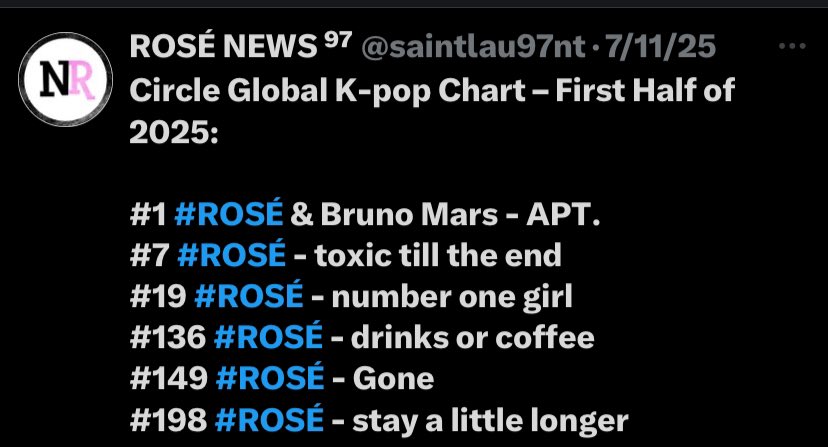Image resolution: width=828 pixels, height=447 pixels.
Task: Click the 'drinks or coffee' text
Action: [473, 337]
